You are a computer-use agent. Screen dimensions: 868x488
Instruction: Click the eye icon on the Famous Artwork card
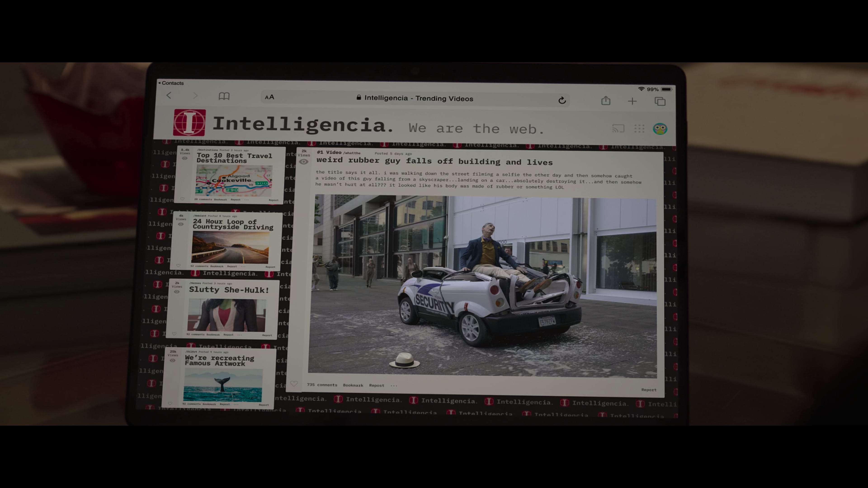(x=172, y=361)
